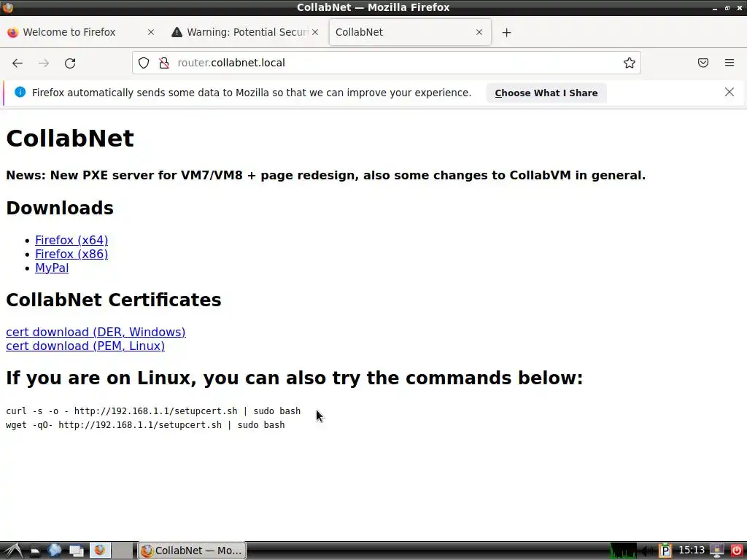Open the Save to Pocket button
This screenshot has height=560, width=747.
(703, 63)
